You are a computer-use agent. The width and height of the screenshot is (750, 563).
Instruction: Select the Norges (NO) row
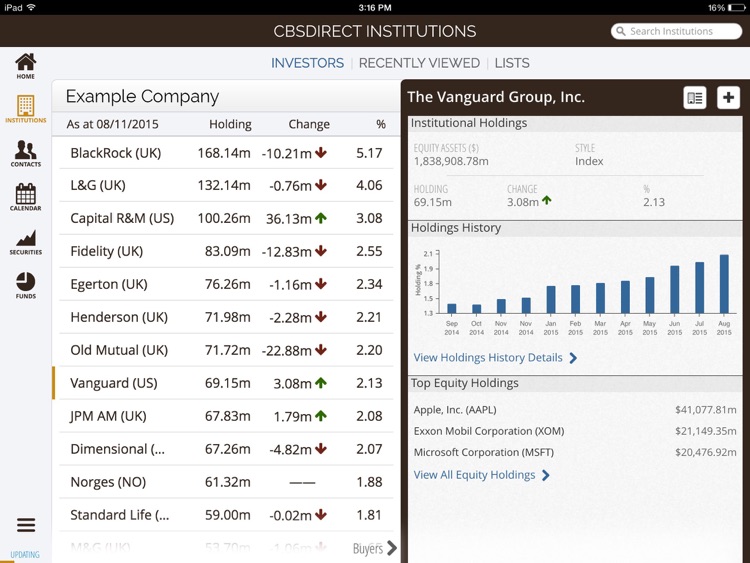click(x=226, y=482)
